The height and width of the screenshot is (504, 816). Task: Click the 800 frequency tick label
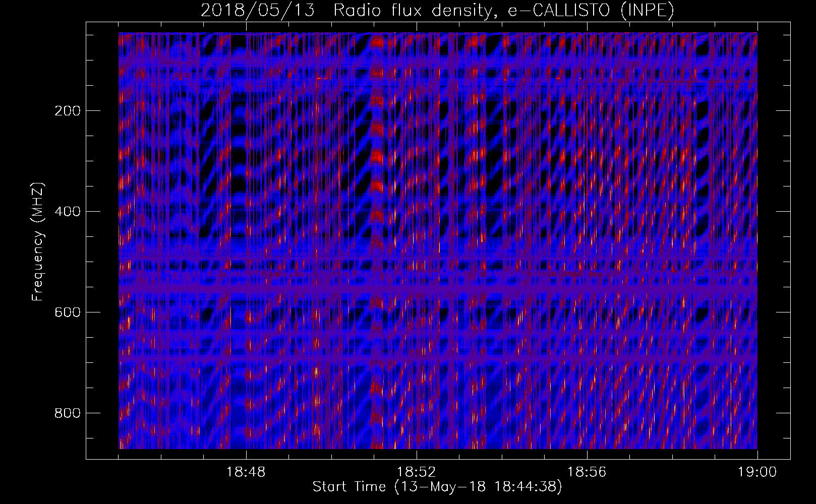[x=68, y=413]
